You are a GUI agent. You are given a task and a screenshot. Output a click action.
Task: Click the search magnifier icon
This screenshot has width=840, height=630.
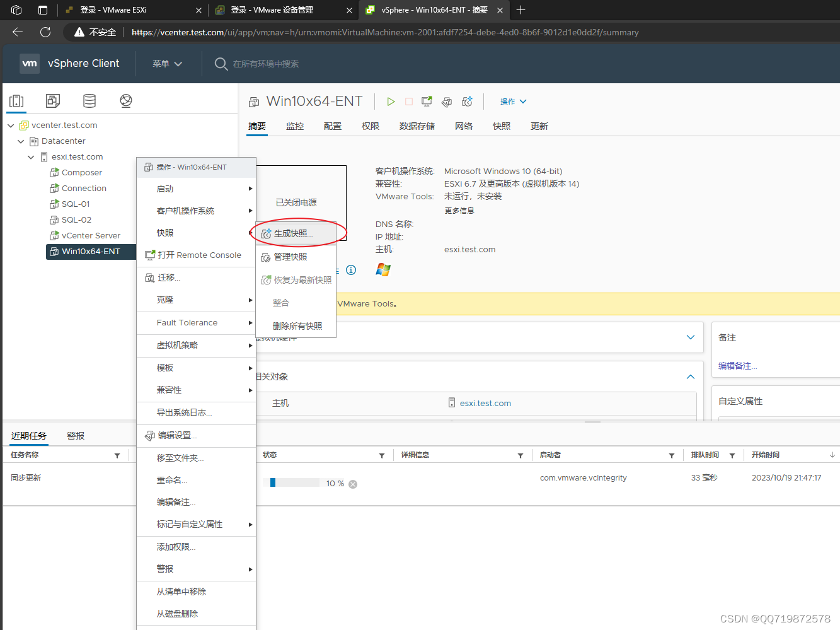pos(221,64)
